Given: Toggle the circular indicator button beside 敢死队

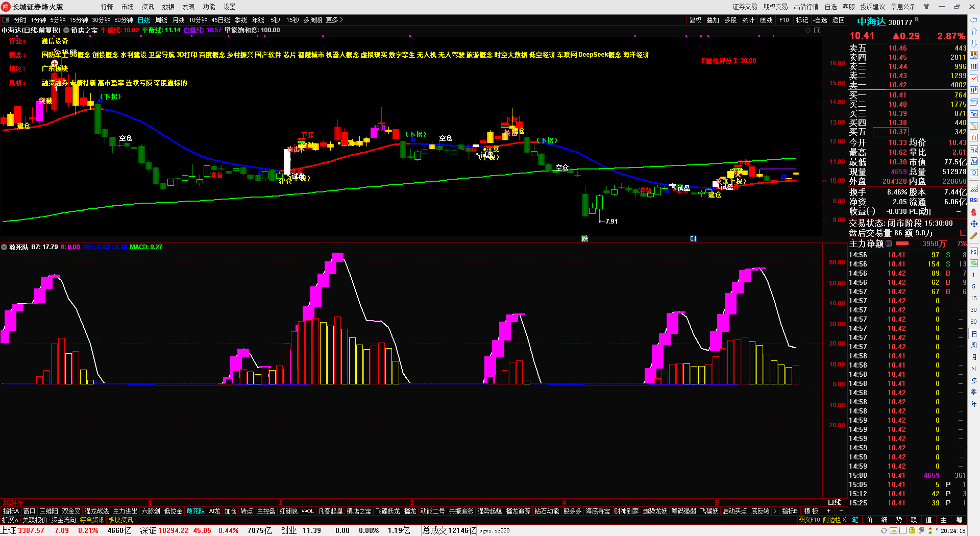Looking at the screenshot, I should coord(4,247).
